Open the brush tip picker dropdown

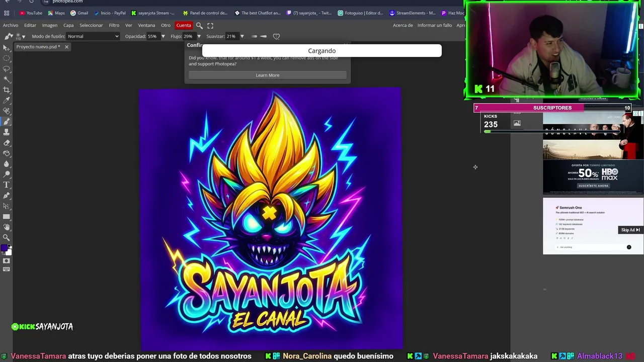(x=20, y=36)
